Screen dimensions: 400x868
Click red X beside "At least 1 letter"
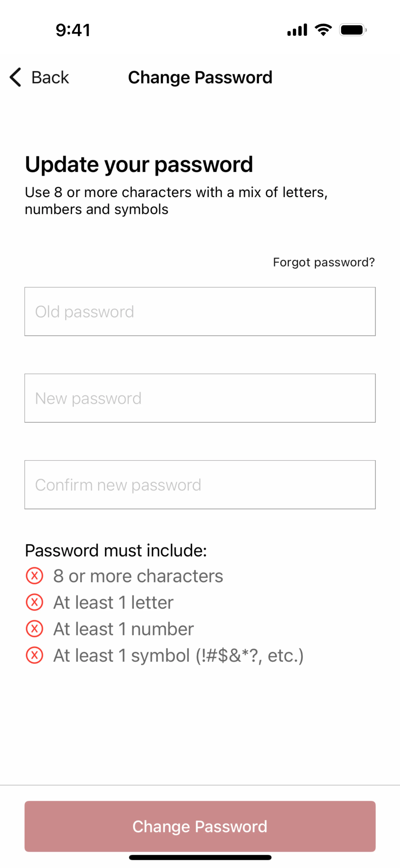point(34,602)
